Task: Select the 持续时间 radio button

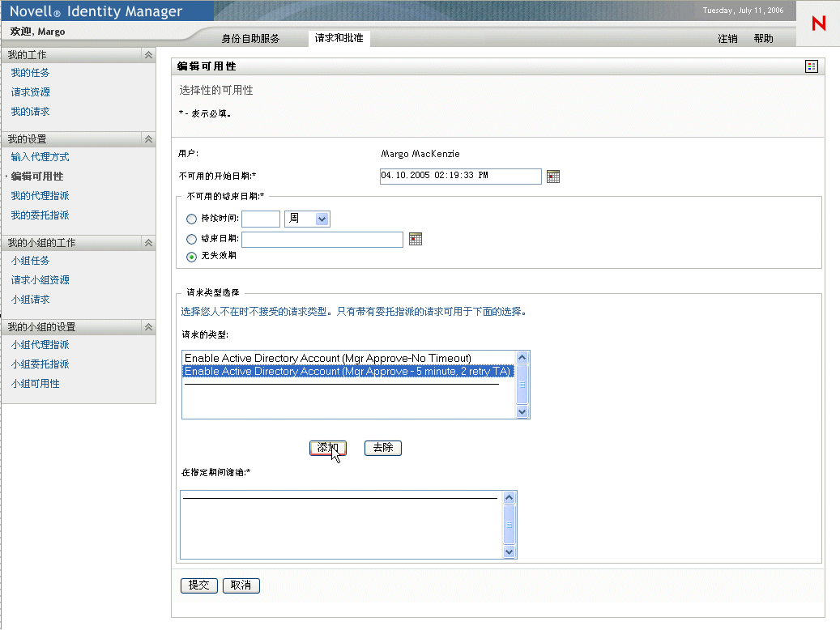Action: click(x=191, y=219)
